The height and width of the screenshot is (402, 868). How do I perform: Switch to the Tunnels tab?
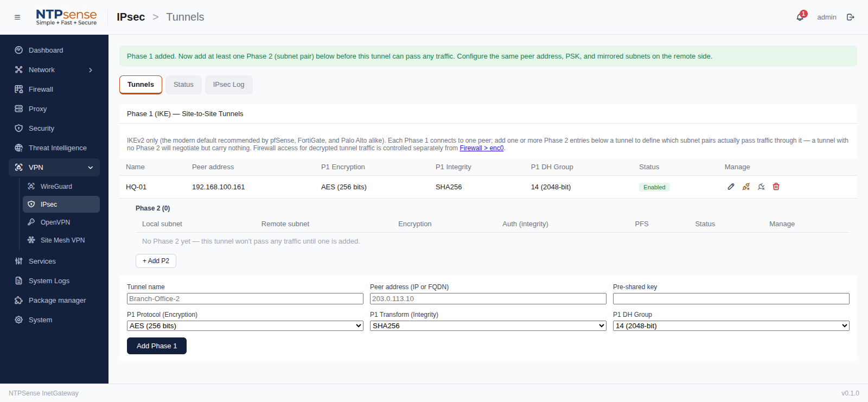tap(141, 85)
